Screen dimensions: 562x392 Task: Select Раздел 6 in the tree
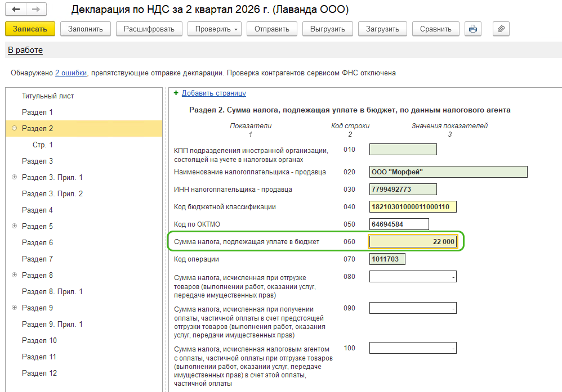coord(37,243)
